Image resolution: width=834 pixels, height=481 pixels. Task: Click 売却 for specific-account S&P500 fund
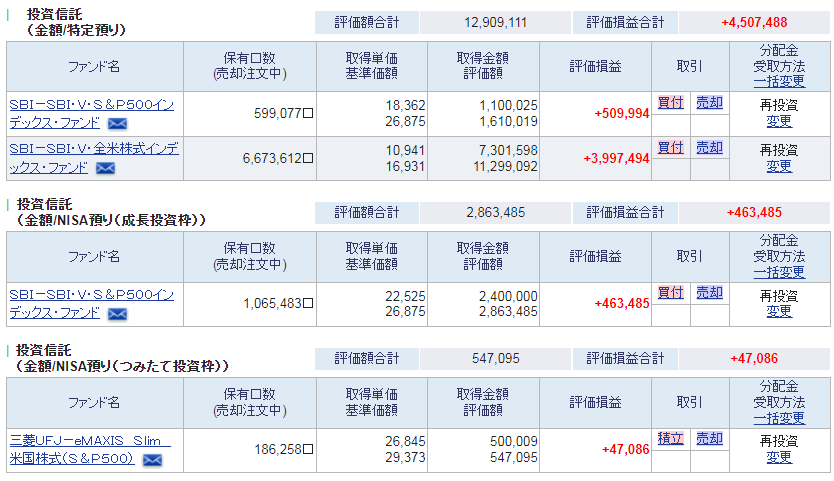710,103
